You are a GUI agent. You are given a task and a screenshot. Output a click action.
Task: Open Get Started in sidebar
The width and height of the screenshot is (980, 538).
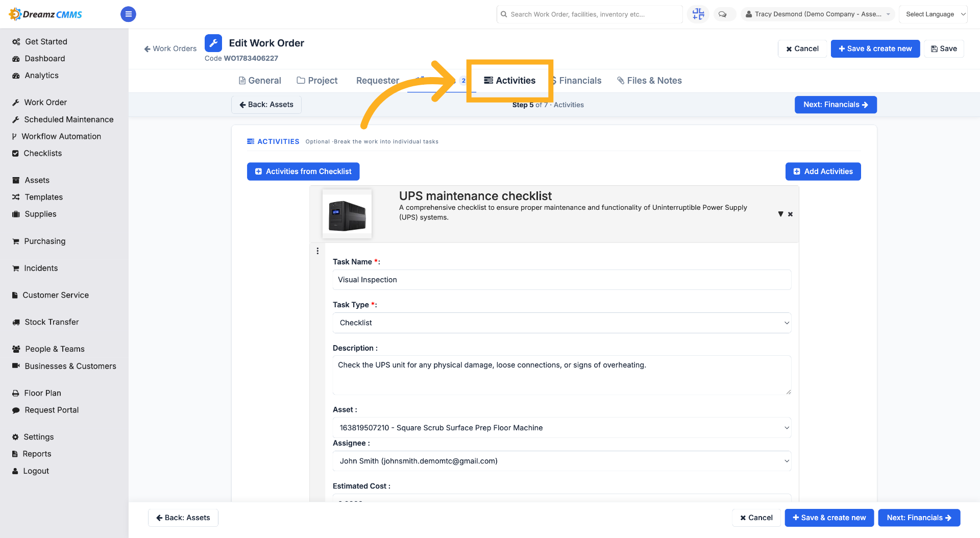point(40,41)
